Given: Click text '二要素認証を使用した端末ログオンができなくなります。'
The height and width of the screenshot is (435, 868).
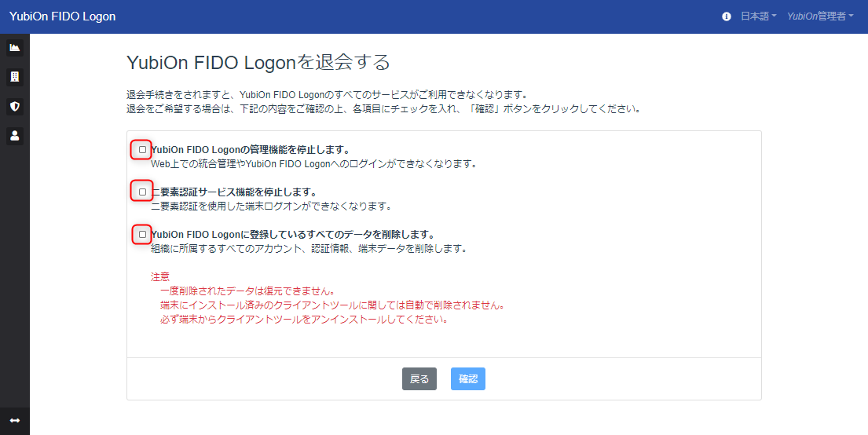Looking at the screenshot, I should point(272,207).
